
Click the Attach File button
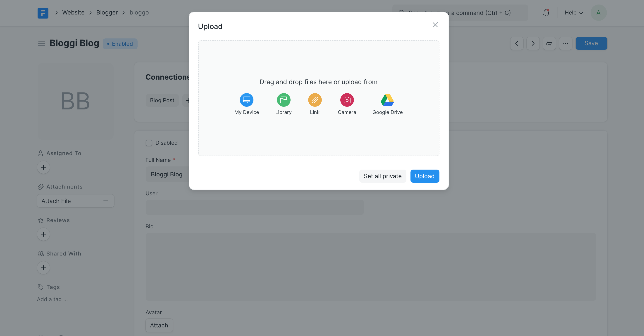[x=75, y=201]
